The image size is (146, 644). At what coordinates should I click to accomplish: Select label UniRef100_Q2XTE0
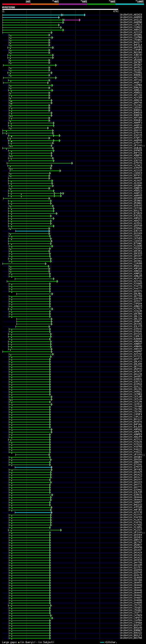click(131, 567)
